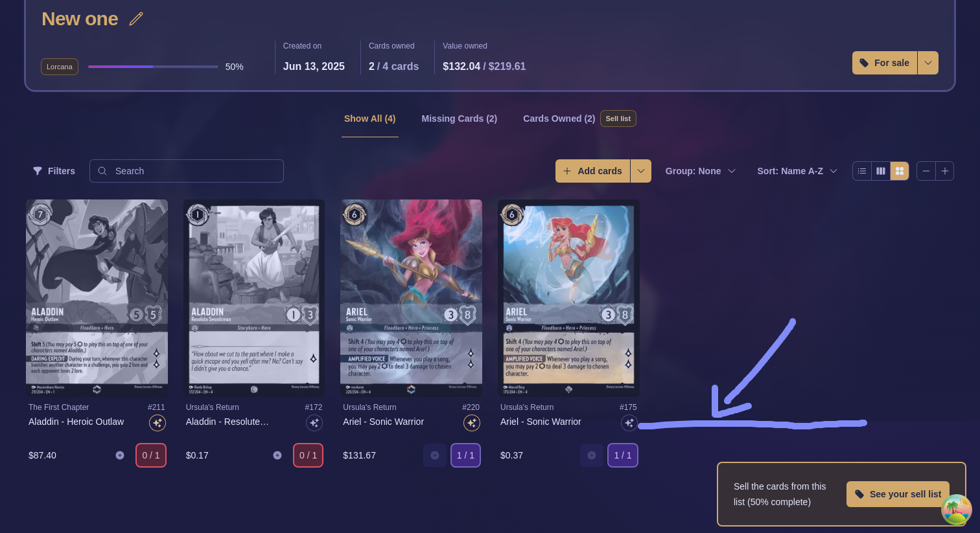Select the grid view layout

click(x=900, y=171)
